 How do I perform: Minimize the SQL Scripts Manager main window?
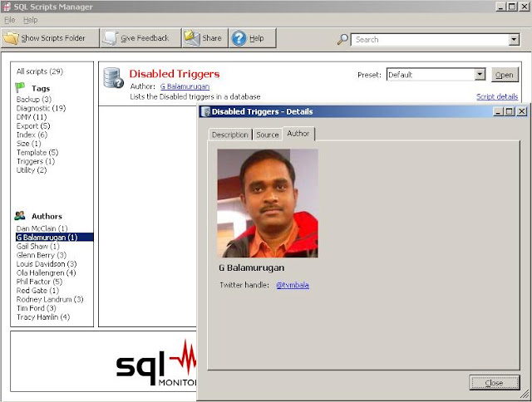point(500,7)
